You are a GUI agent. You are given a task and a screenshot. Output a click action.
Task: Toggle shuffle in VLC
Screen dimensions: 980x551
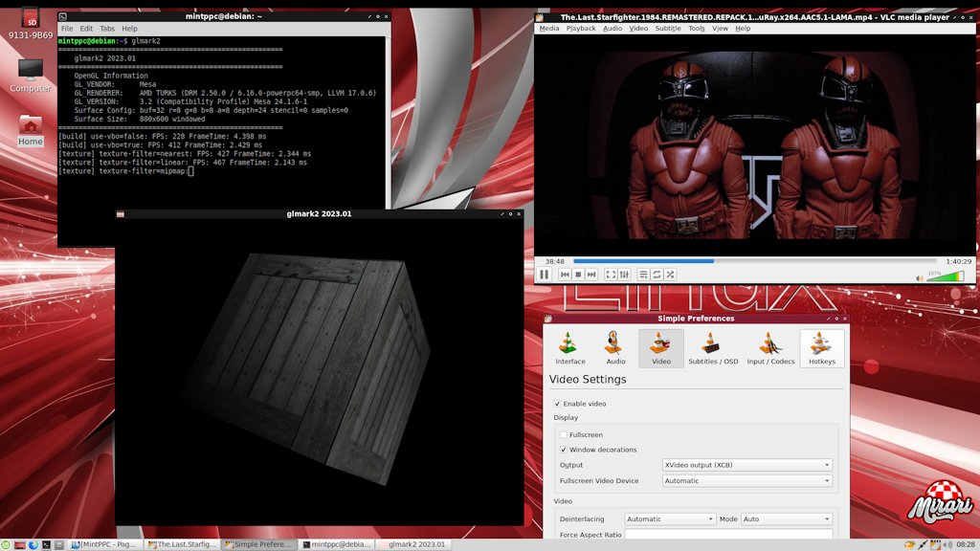point(670,275)
